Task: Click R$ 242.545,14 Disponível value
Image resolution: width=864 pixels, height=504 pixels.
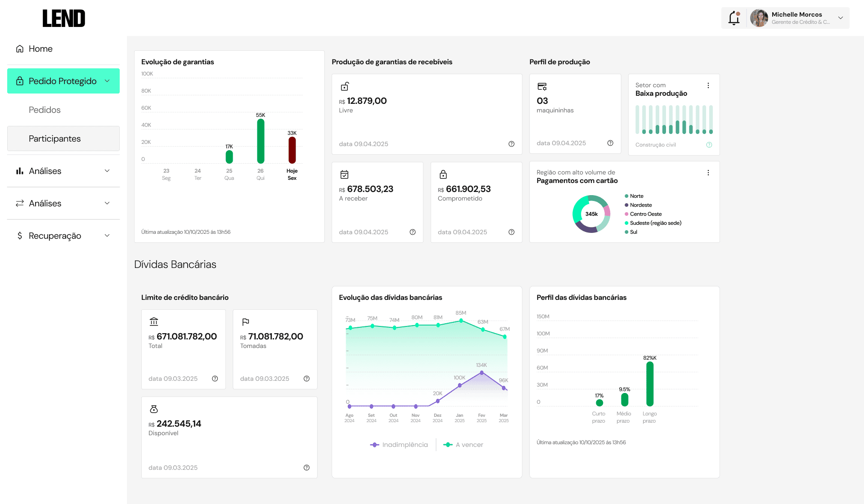Action: click(x=175, y=424)
